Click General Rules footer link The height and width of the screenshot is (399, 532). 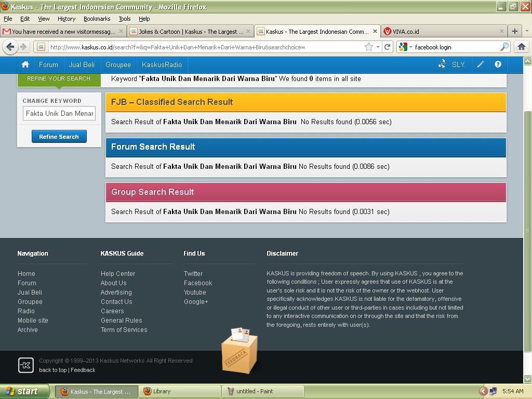tap(122, 320)
